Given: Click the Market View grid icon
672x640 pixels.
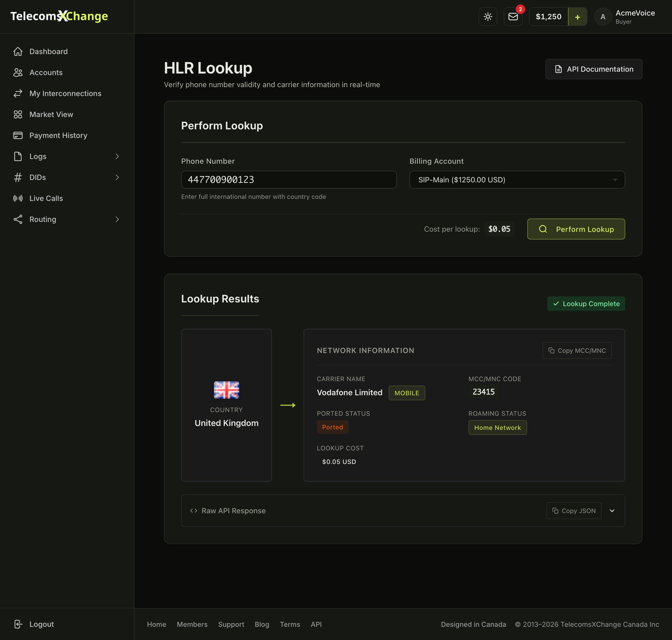Looking at the screenshot, I should click(x=18, y=114).
